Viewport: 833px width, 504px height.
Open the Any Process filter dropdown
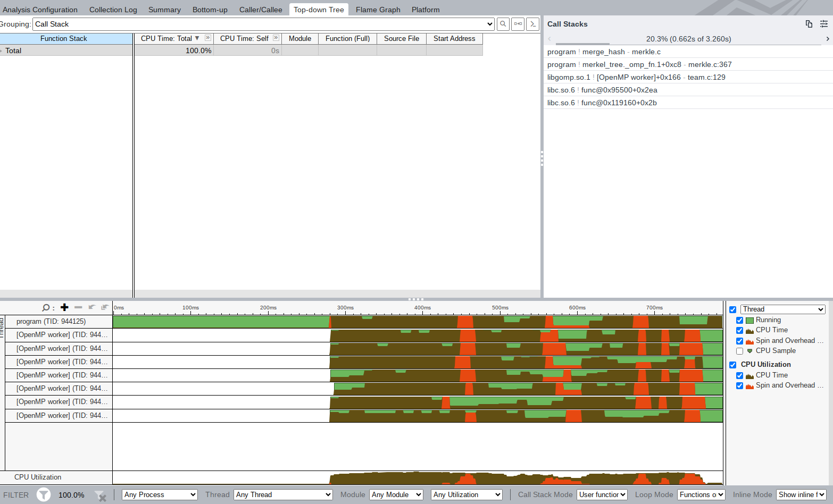[x=160, y=495]
